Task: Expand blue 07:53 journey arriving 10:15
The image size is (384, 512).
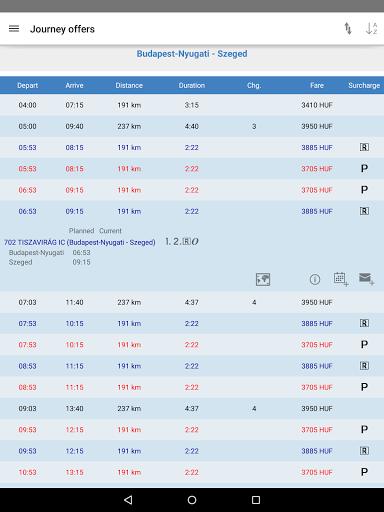Action: 192,323
